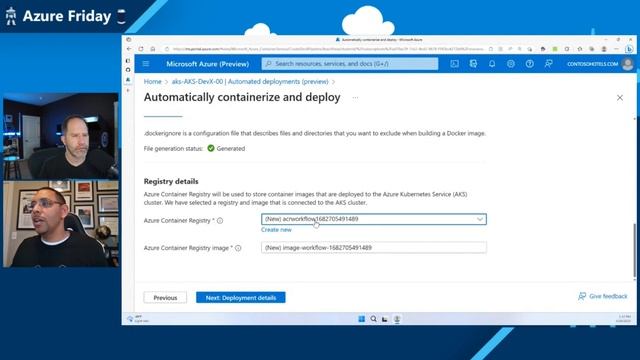The width and height of the screenshot is (640, 360).
Task: Edit the Azure Container Registry image field
Action: pos(374,247)
